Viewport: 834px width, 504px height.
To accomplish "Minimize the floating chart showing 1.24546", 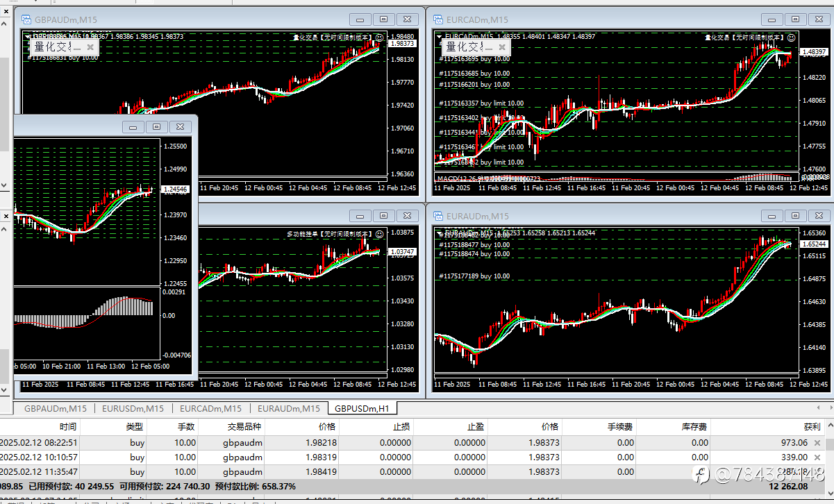I will tap(132, 126).
